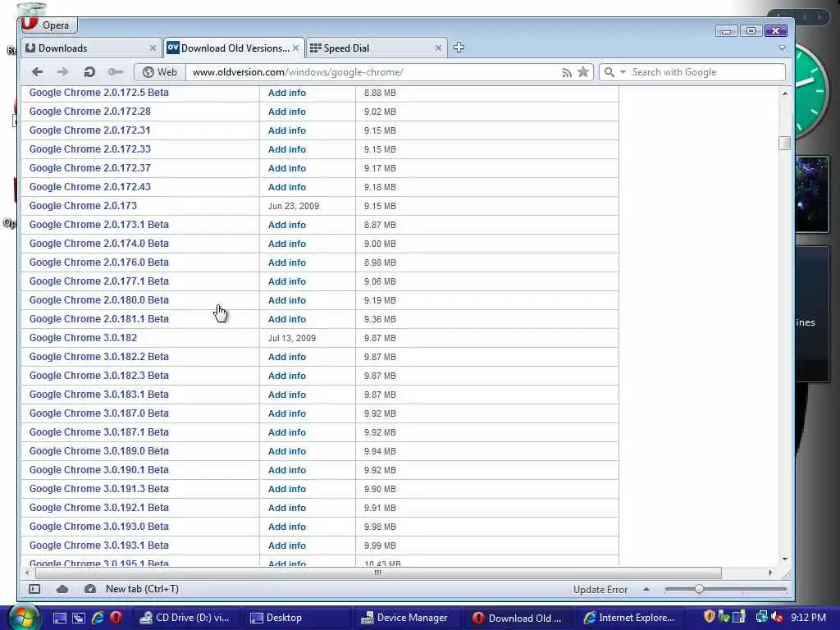
Task: Click Show Desktop quick launch icon
Action: tap(59, 618)
